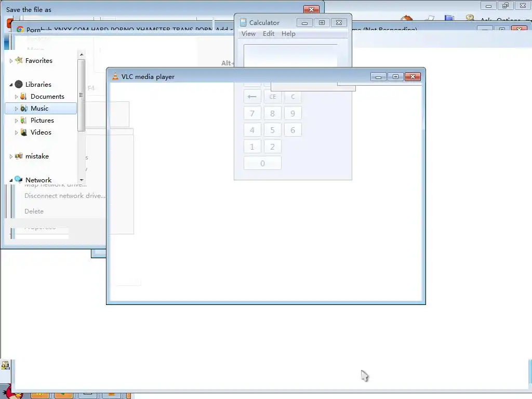This screenshot has height=399, width=532.
Task: Close the Calculator window
Action: coord(339,23)
